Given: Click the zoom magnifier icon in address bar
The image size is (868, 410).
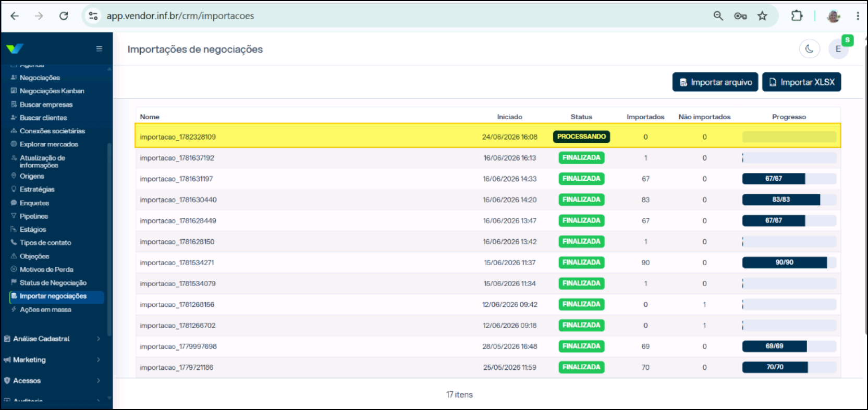Looking at the screenshot, I should click(718, 16).
